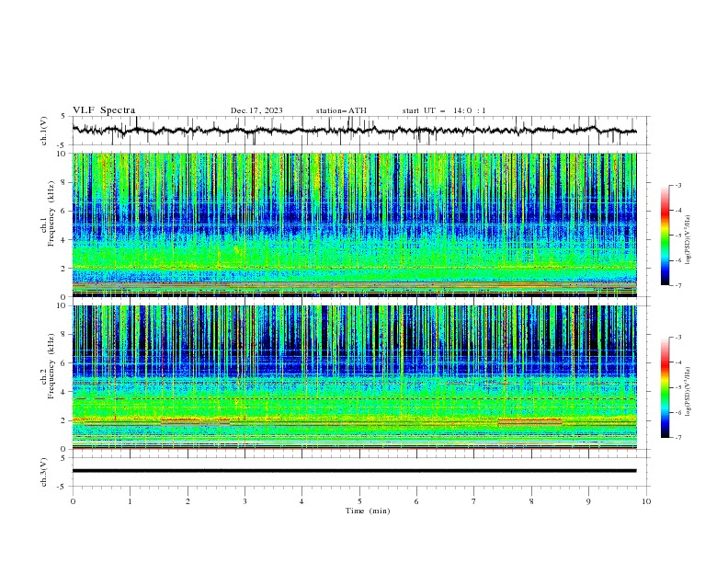Click the '-7' value on lower colorbar
This screenshot has height=563, width=728.
(677, 438)
